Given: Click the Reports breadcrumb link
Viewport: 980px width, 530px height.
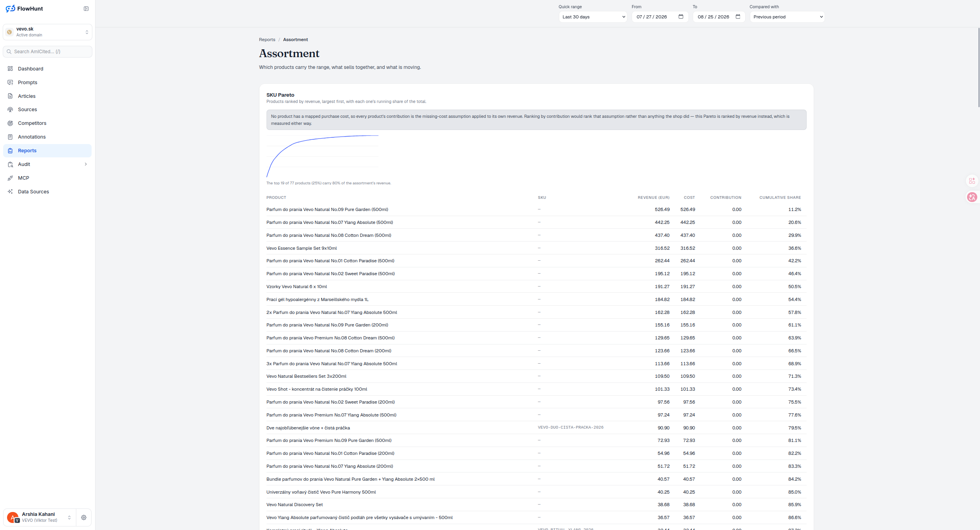Looking at the screenshot, I should click(x=267, y=40).
